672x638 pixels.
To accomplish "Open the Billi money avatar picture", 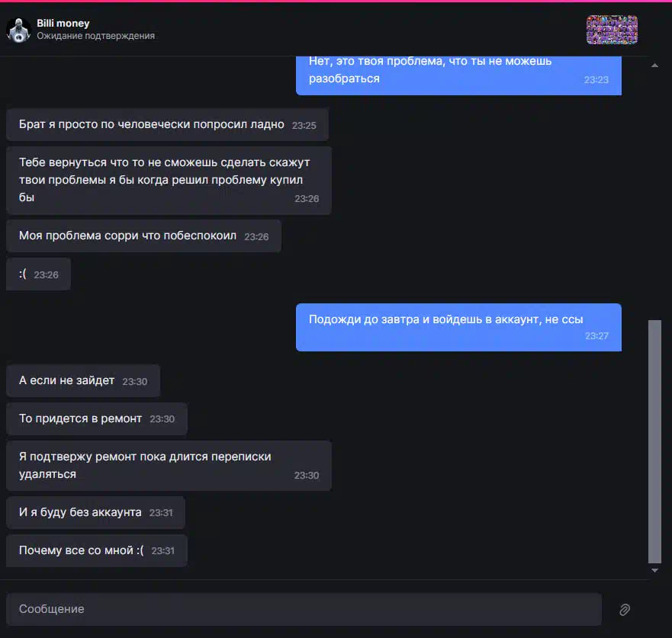I will tap(19, 30).
